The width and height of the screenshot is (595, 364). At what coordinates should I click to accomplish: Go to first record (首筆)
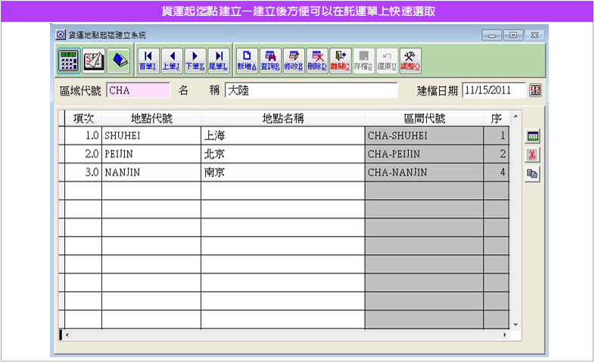click(x=148, y=60)
